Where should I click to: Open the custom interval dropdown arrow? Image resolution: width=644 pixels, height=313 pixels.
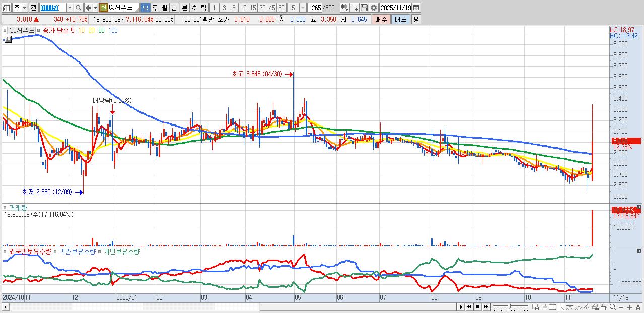coord(302,8)
